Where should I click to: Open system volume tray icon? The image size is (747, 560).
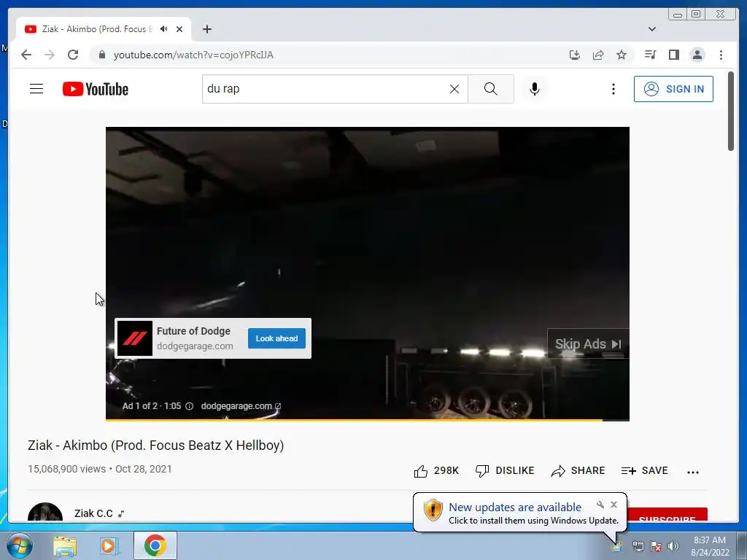tap(673, 546)
